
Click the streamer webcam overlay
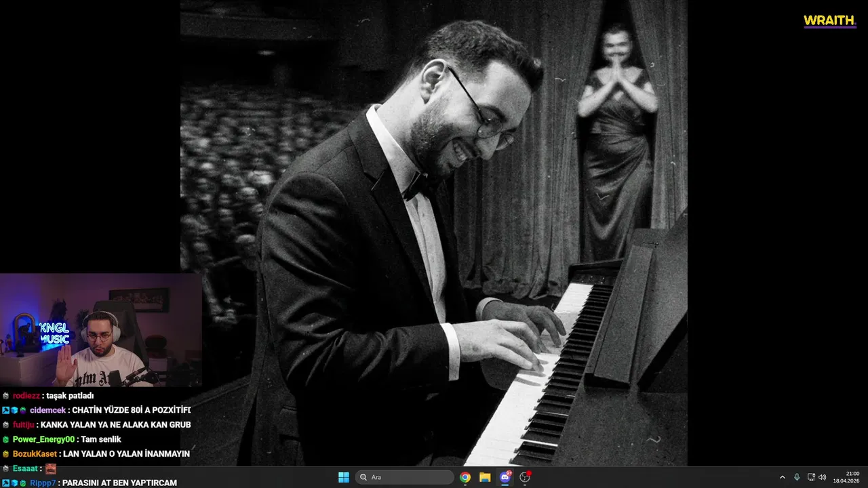click(100, 330)
